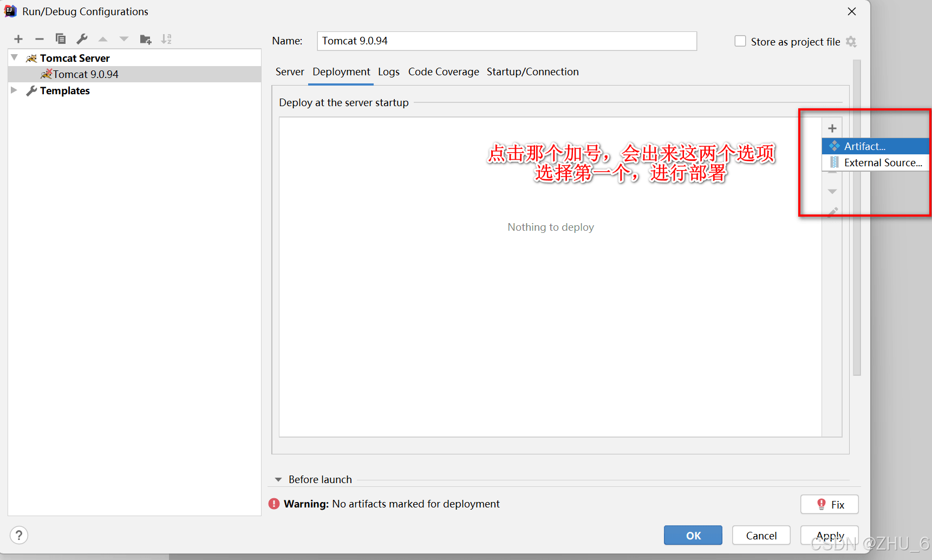Open the Logs tab
932x560 pixels.
(389, 71)
